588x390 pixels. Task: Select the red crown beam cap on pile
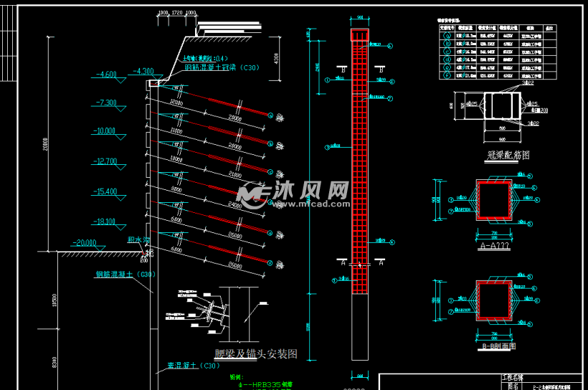359,36
